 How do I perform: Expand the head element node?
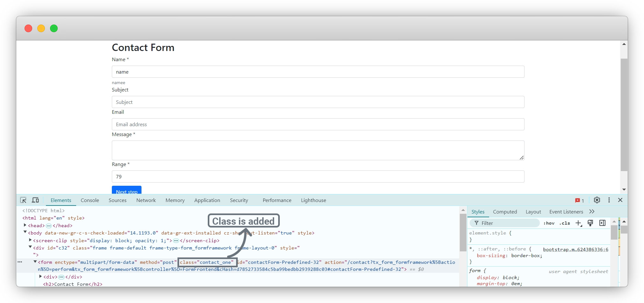pos(25,225)
